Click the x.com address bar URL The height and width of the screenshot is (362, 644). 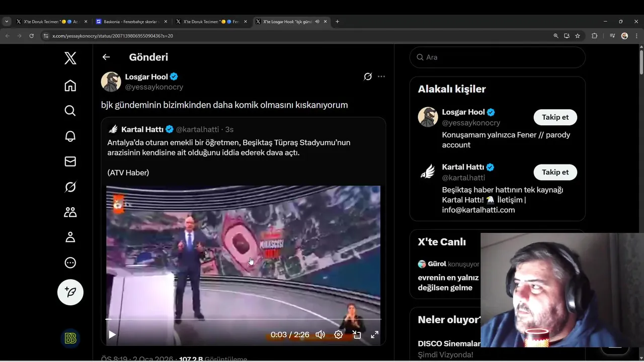[x=113, y=36]
